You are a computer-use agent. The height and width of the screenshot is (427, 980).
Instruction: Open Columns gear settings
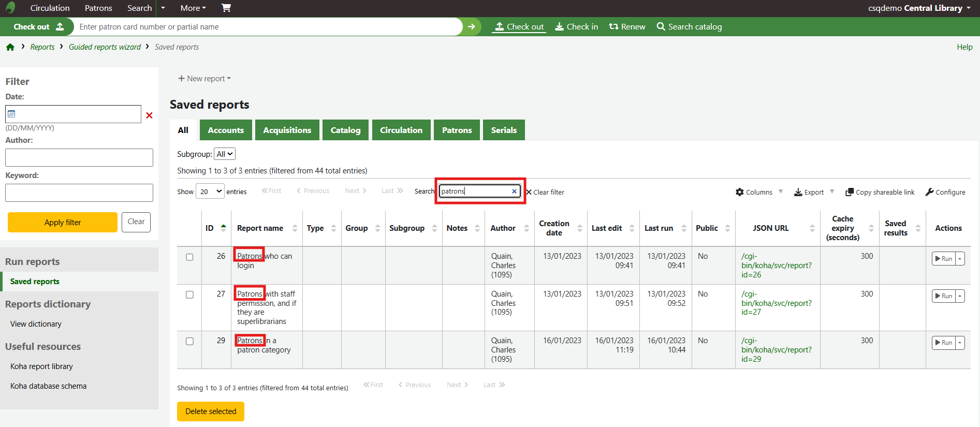pos(740,192)
